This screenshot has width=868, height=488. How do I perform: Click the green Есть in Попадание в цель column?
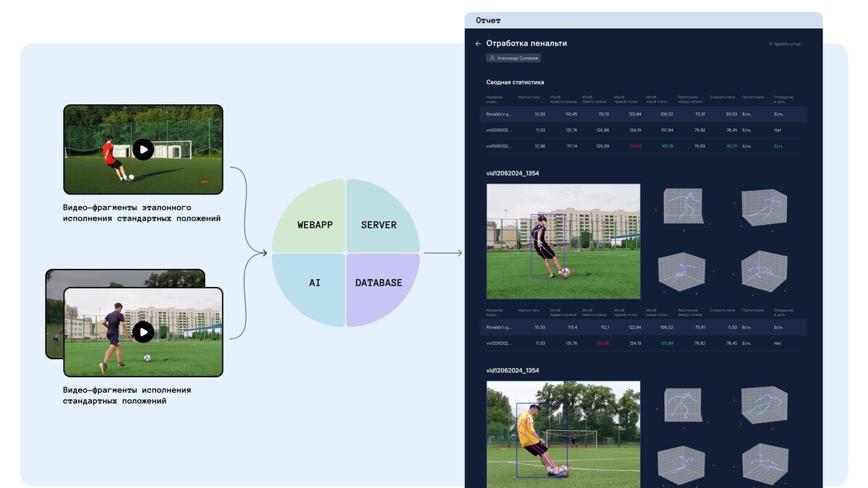pos(778,146)
